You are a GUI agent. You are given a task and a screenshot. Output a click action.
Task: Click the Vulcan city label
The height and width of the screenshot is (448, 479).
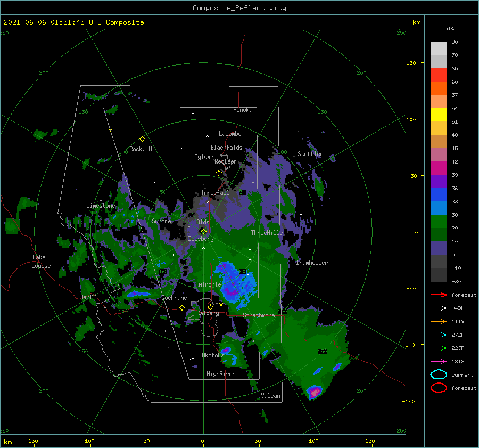pyautogui.click(x=271, y=396)
